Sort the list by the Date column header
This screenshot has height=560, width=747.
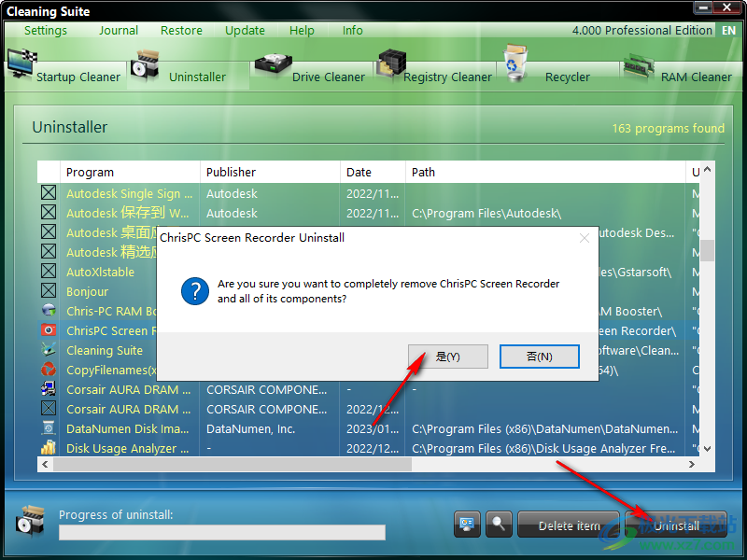[373, 172]
